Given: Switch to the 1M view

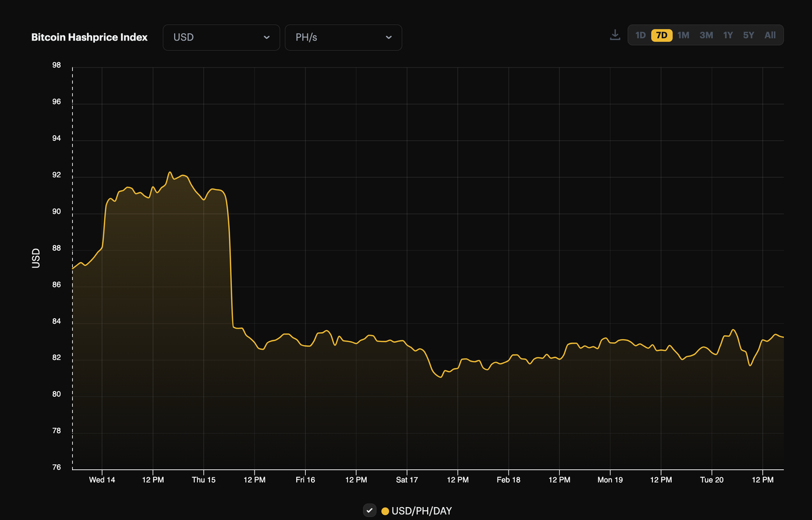Looking at the screenshot, I should pyautogui.click(x=683, y=35).
